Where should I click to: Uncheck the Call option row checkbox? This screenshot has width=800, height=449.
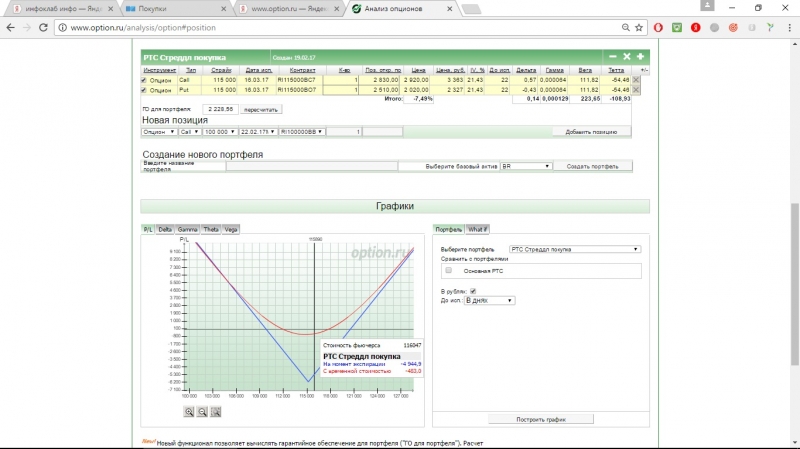(x=144, y=80)
